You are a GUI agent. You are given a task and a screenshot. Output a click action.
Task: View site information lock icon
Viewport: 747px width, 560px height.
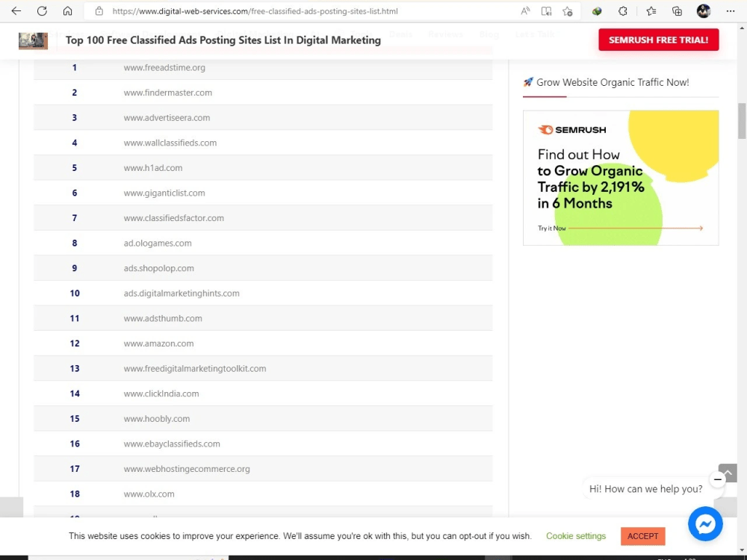click(x=99, y=11)
